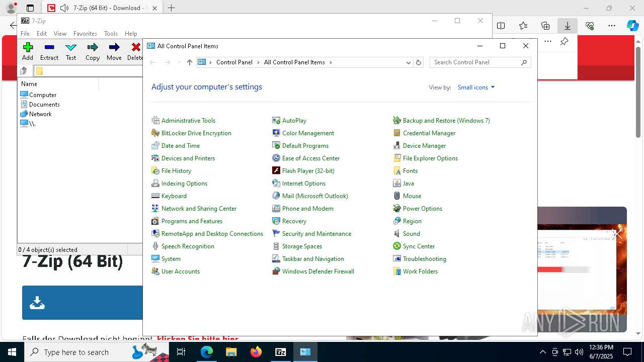Click the Mail (Microsoft Outlook) icon
The image size is (644, 362).
click(276, 196)
